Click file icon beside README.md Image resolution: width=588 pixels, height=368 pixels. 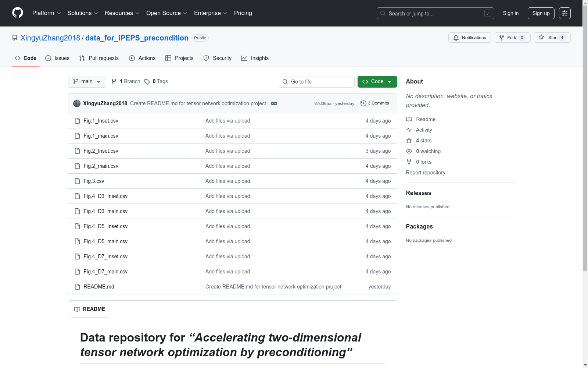tap(77, 287)
